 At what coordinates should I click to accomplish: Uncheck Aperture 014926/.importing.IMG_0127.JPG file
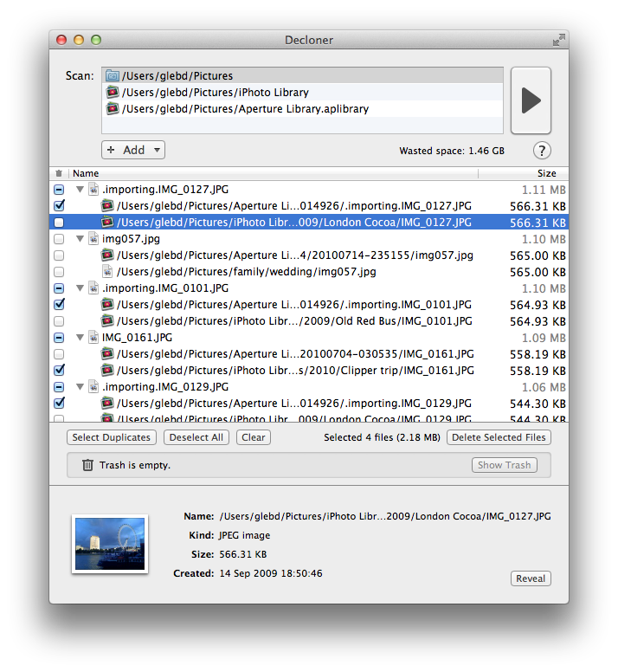59,206
